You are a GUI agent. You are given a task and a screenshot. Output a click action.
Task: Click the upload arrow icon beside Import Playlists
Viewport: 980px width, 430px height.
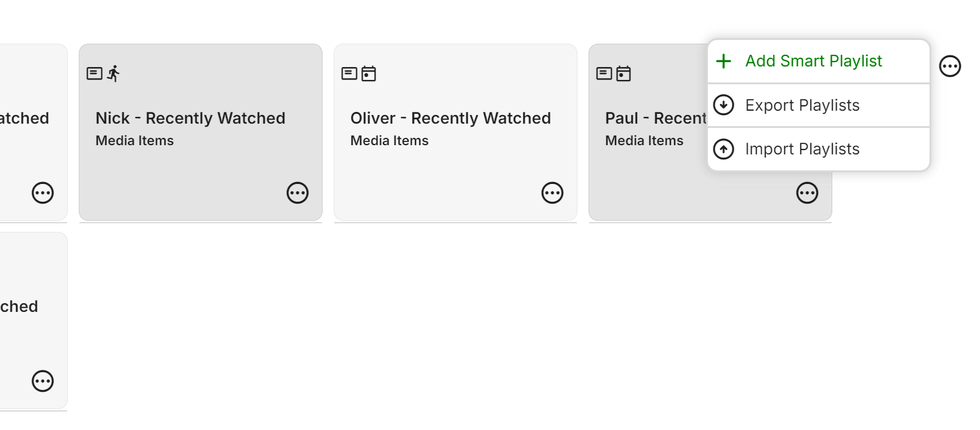click(x=724, y=149)
